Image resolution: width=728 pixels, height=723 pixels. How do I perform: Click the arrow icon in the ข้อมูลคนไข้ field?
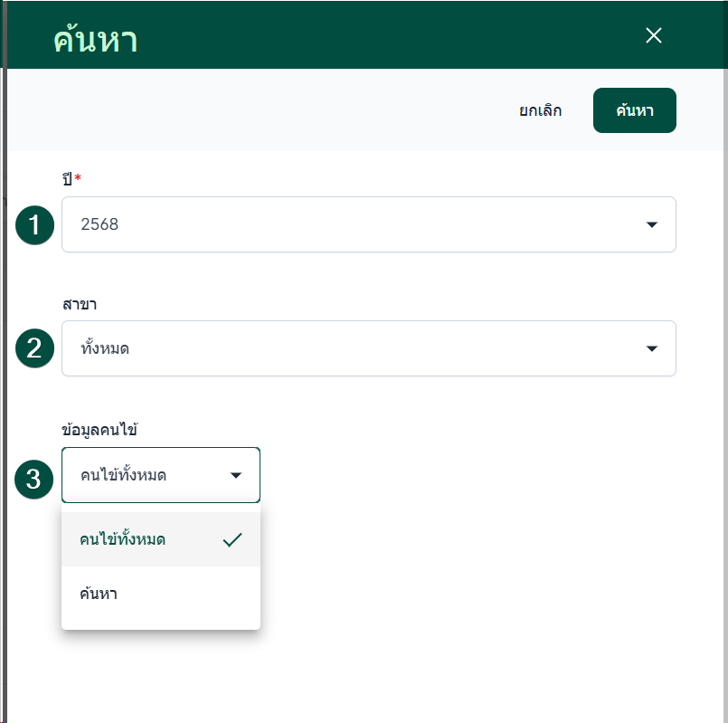[x=236, y=475]
